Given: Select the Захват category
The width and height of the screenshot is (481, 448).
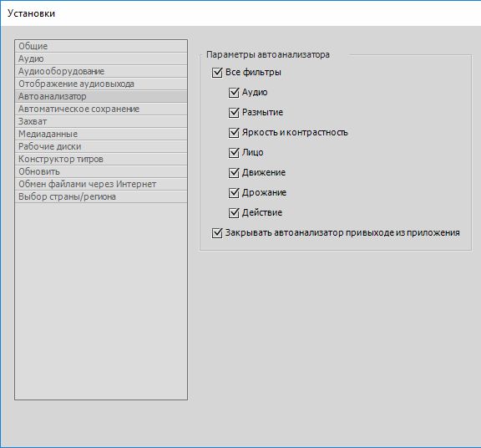Looking at the screenshot, I should coord(101,121).
